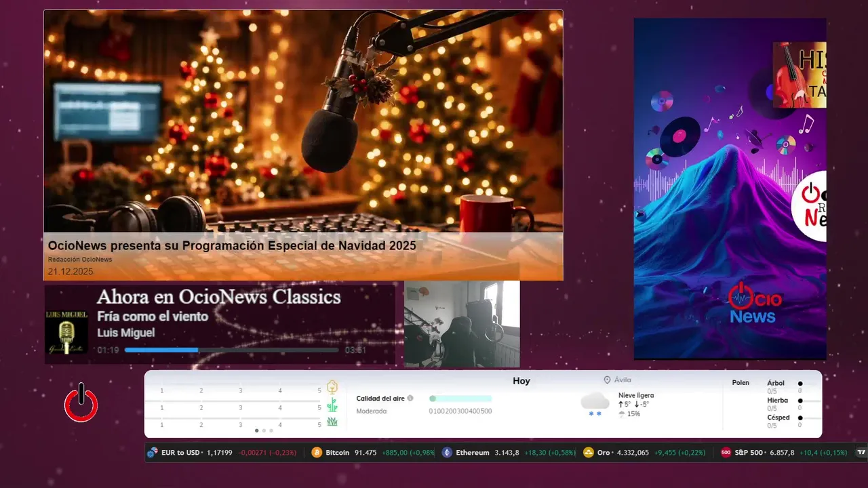Viewport: 868px width, 488px height.
Task: Select the second carousel page dot
Action: [x=264, y=430]
